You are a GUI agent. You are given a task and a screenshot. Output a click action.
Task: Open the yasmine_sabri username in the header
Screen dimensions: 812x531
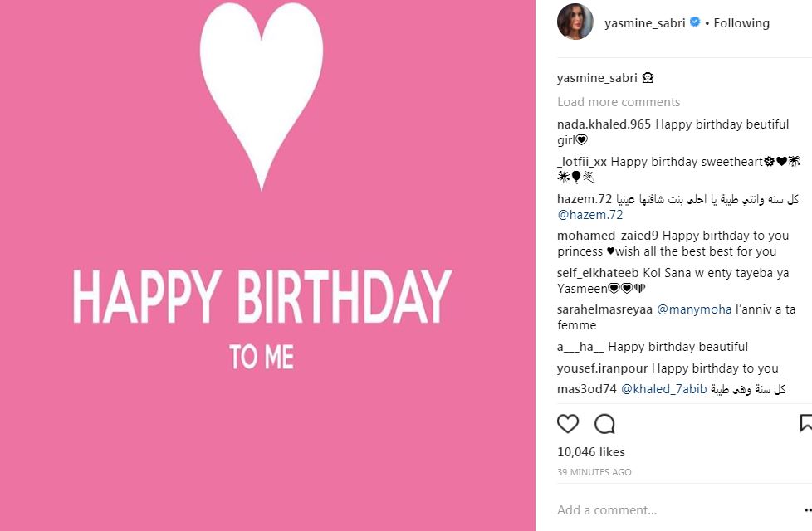point(643,23)
